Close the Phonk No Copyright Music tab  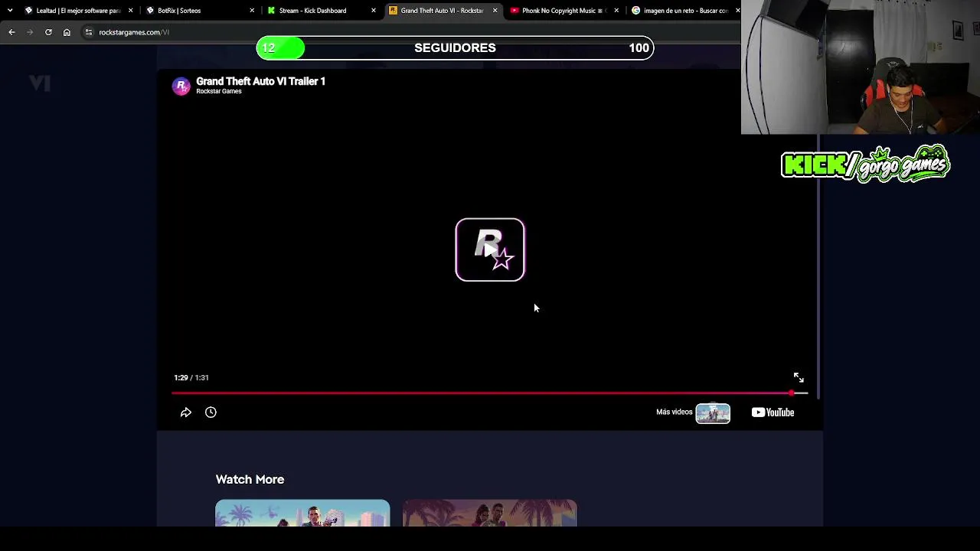click(x=616, y=11)
